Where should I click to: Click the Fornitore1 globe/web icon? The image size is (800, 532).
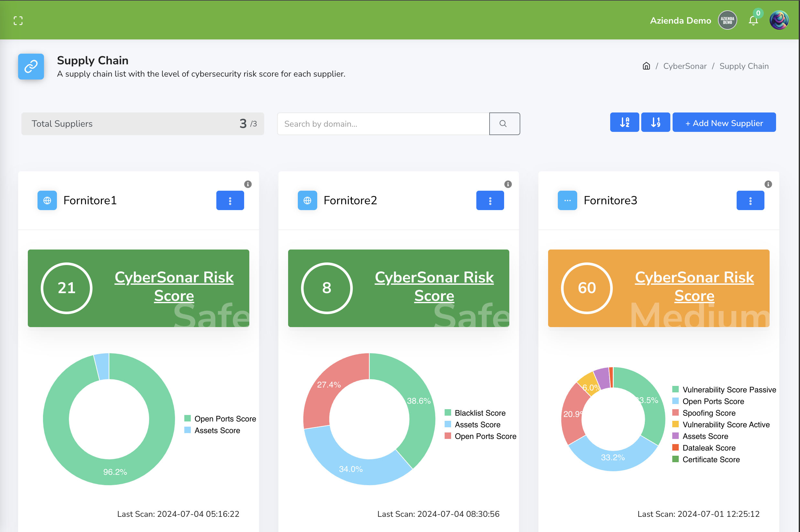(47, 200)
